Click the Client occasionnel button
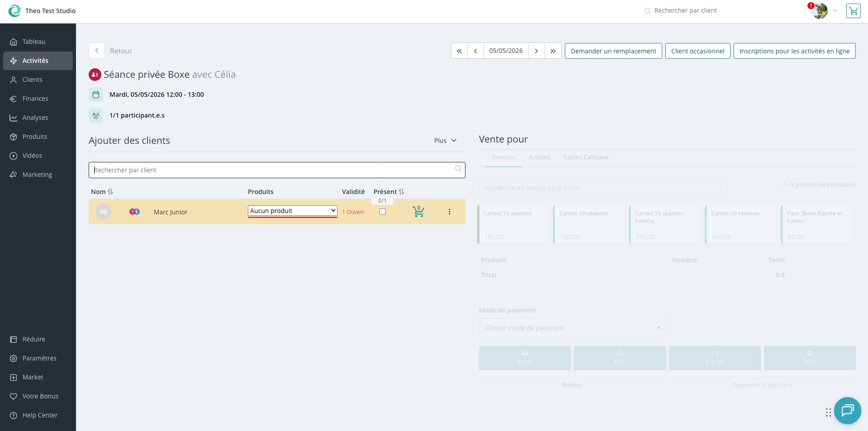 (x=697, y=51)
